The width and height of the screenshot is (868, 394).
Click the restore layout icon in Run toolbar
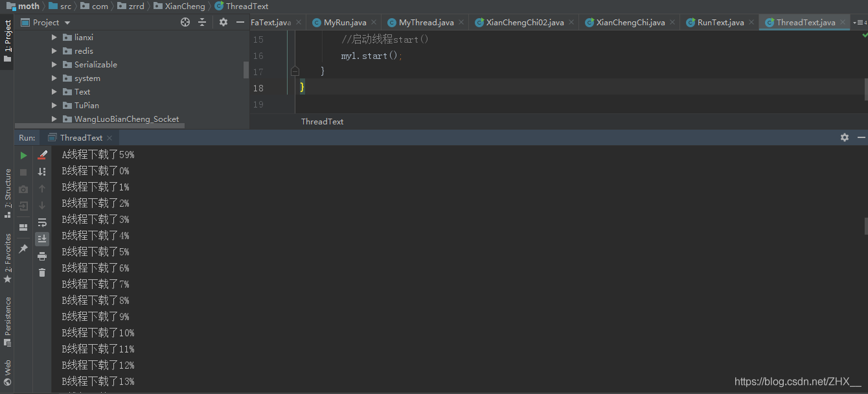23,227
